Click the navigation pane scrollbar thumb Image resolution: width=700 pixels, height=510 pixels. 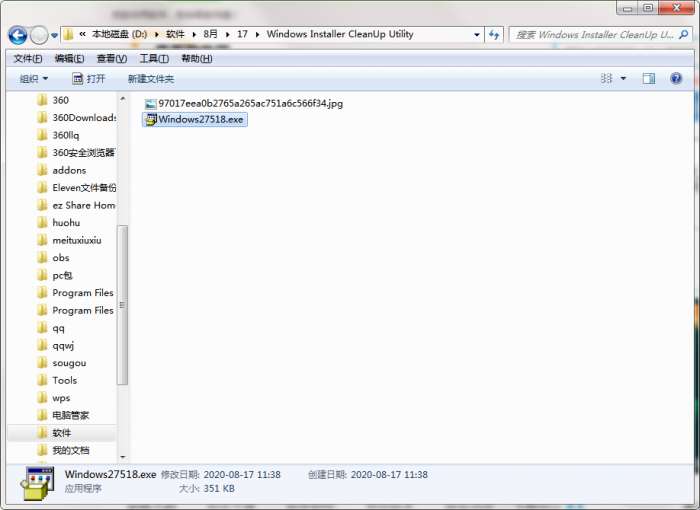[123, 305]
